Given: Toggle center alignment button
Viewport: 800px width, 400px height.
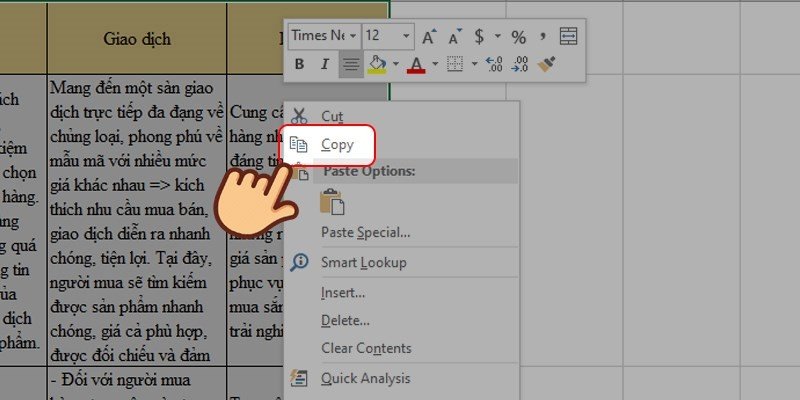Looking at the screenshot, I should point(350,64).
